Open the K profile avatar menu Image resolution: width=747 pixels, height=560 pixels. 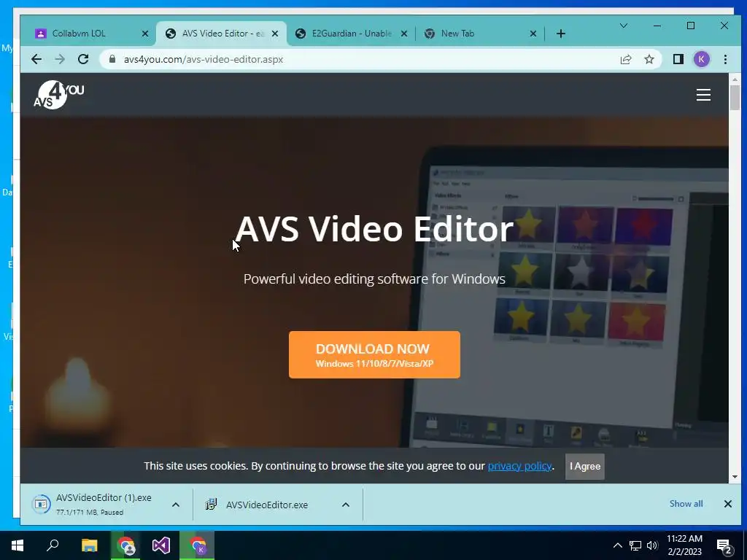point(701,59)
